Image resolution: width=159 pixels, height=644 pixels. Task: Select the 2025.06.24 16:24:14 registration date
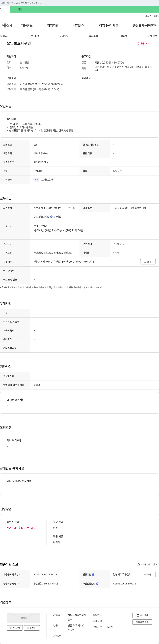pos(45,575)
